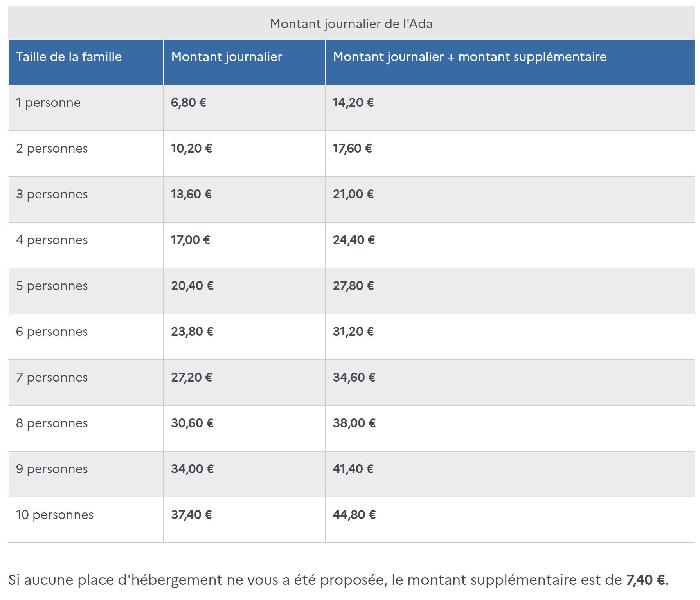Select the '6 personnes' row label
This screenshot has height=600, width=700.
pyautogui.click(x=52, y=332)
